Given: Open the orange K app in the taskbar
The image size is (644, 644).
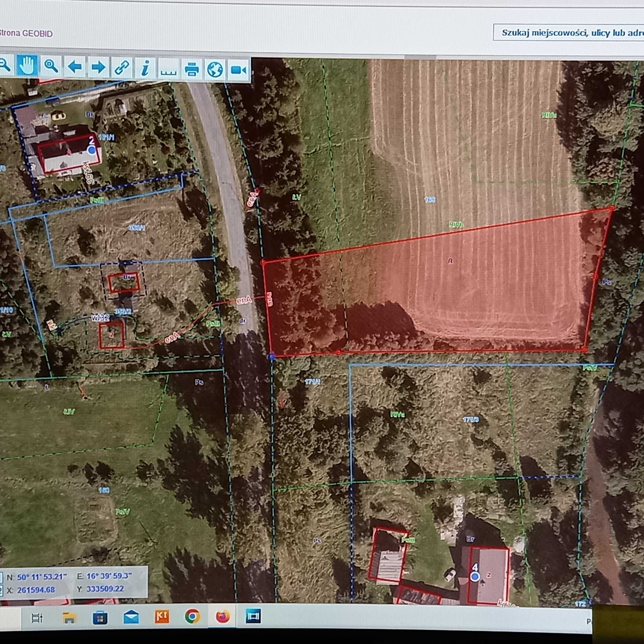Looking at the screenshot, I should click(x=162, y=617).
